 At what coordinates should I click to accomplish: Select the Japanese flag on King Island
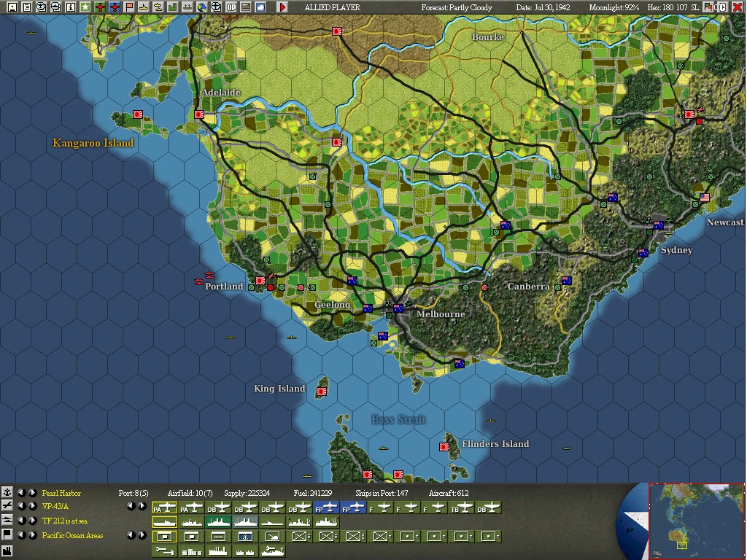point(322,392)
